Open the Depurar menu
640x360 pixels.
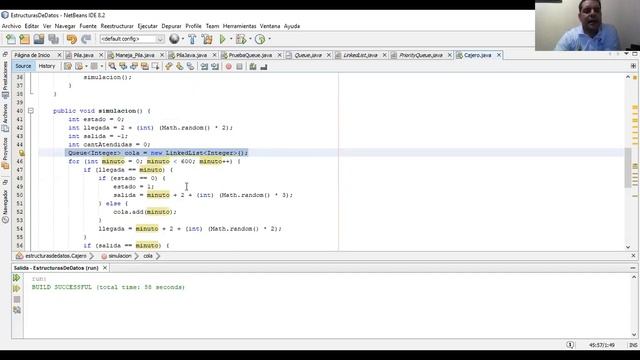click(171, 26)
